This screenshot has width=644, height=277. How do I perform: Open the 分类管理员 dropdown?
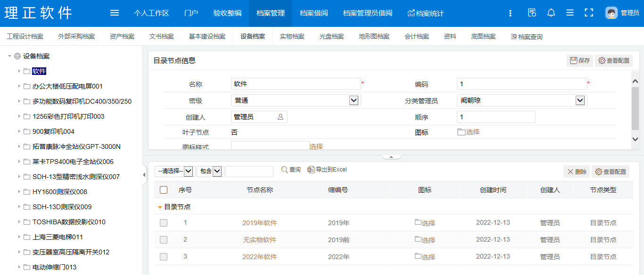[x=580, y=100]
